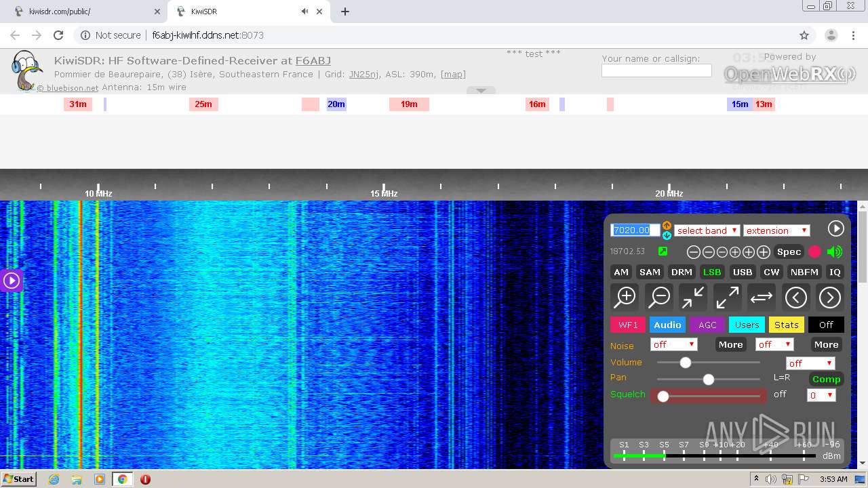Image resolution: width=868 pixels, height=488 pixels.
Task: Click the left-right swap arrows button
Action: [761, 297]
